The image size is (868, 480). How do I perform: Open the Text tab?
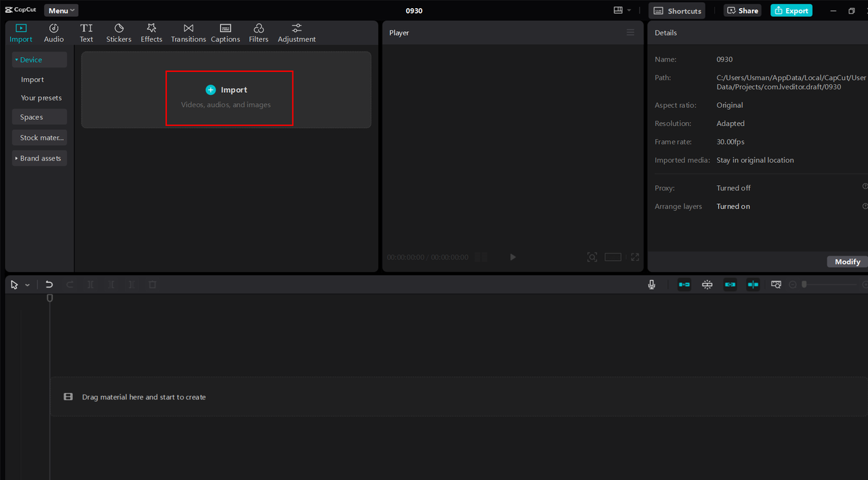(x=86, y=33)
